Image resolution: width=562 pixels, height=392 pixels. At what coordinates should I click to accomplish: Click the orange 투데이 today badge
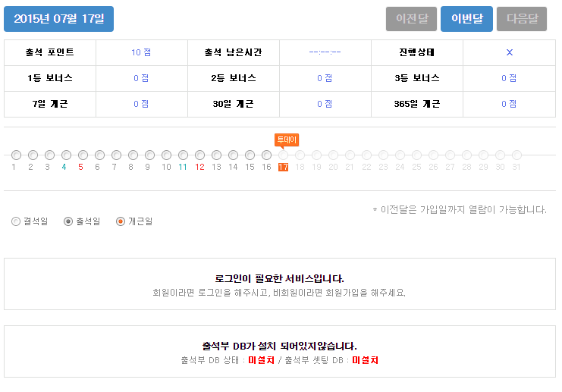click(287, 140)
